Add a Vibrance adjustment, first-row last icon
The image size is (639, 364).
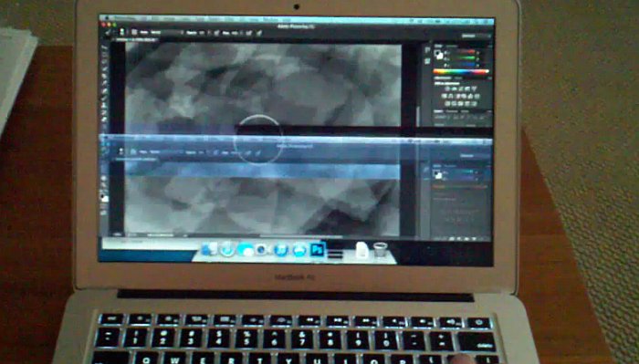point(474,88)
